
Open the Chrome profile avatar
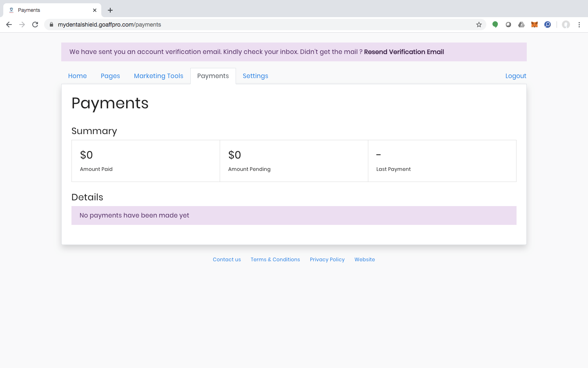566,25
